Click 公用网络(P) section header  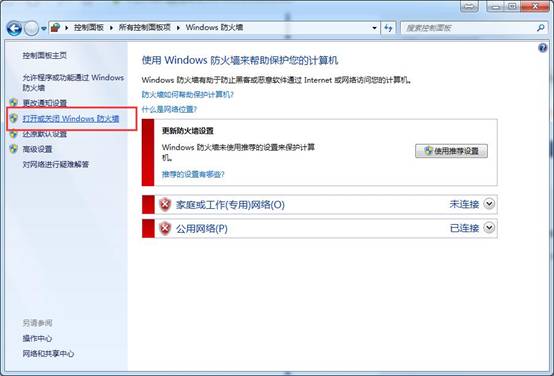(x=201, y=229)
